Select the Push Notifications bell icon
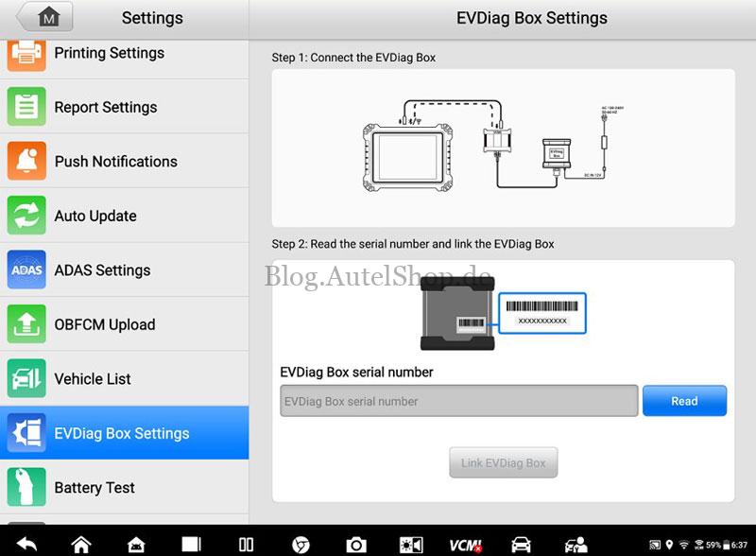Image resolution: width=756 pixels, height=556 pixels. 26,161
